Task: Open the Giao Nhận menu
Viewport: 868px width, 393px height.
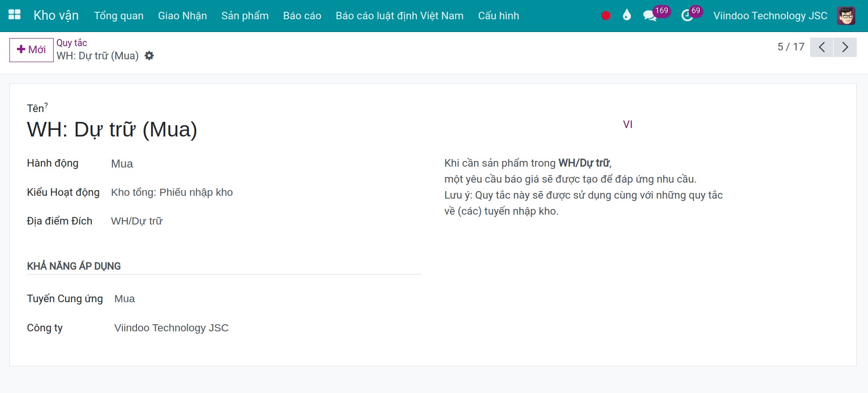Action: pos(182,16)
